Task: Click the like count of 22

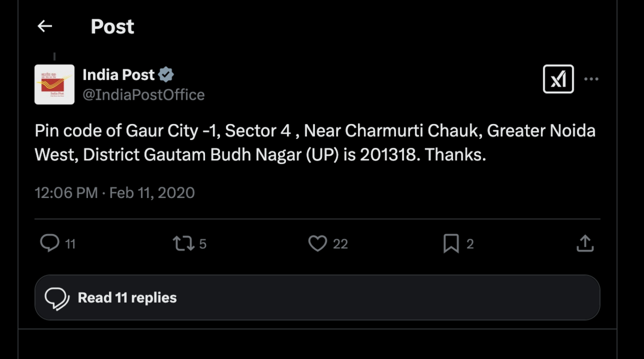Action: coord(340,244)
